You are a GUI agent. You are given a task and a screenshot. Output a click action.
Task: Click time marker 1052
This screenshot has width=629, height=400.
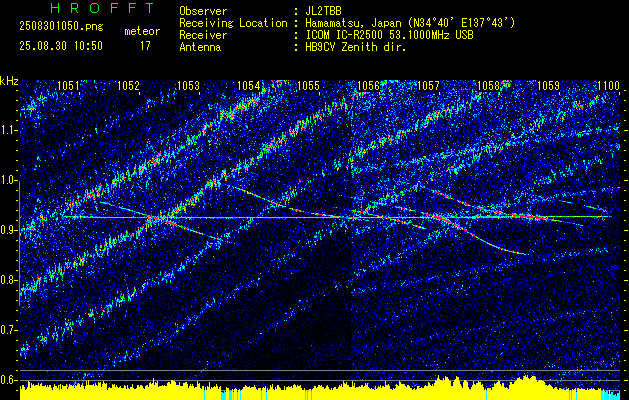tap(128, 86)
